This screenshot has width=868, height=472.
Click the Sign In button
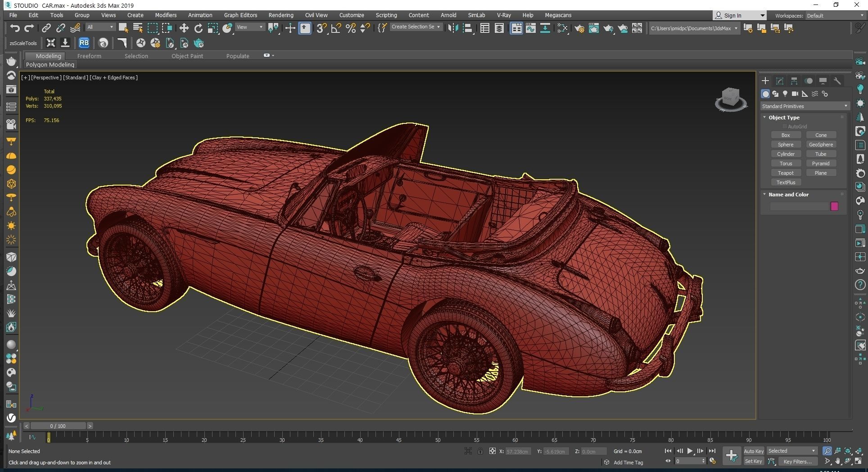(x=739, y=15)
